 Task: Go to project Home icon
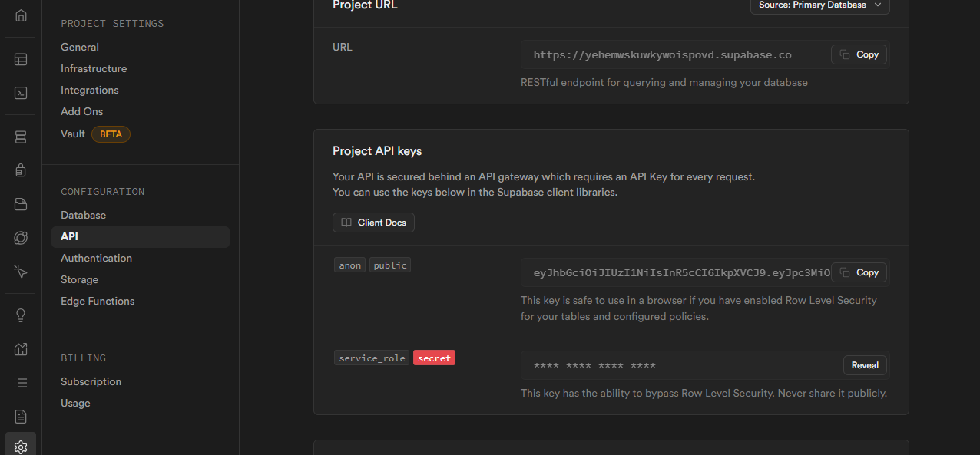pyautogui.click(x=21, y=15)
